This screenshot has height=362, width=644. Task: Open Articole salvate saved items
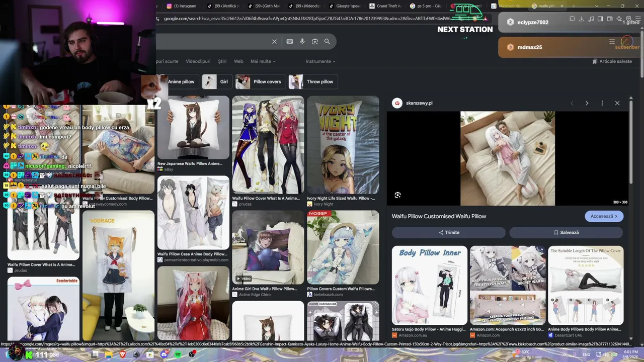click(x=612, y=61)
